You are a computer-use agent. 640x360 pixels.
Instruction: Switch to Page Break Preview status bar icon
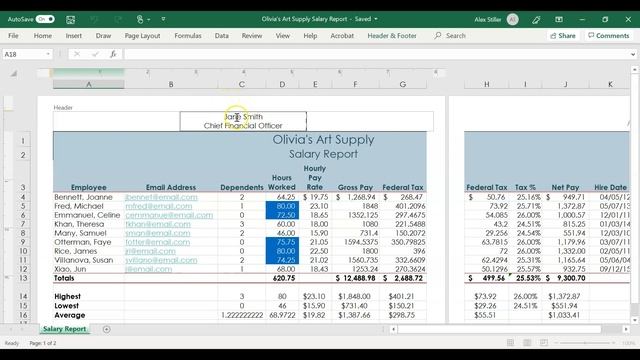(544, 343)
